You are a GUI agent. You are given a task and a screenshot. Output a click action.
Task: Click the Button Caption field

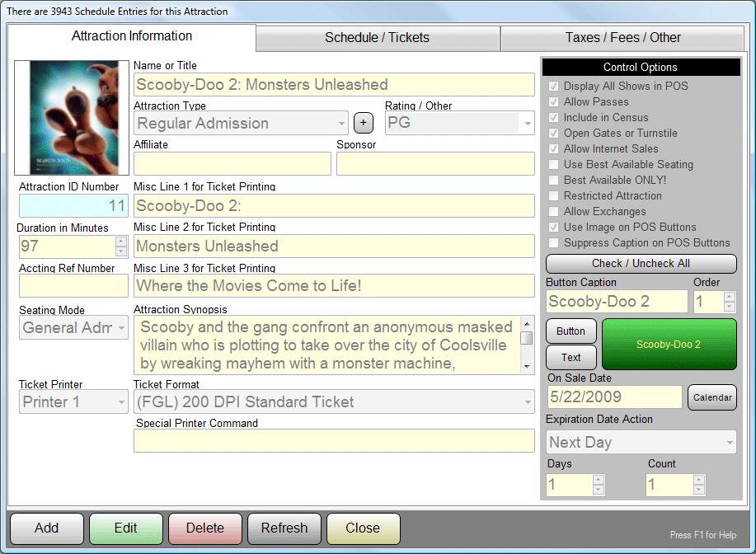pyautogui.click(x=617, y=302)
